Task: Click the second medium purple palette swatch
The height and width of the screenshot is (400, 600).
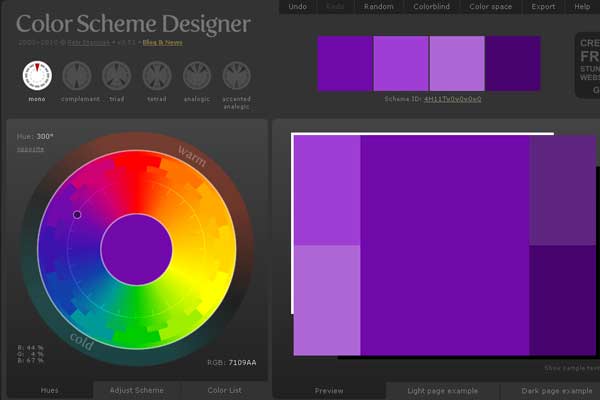Action: tap(401, 64)
